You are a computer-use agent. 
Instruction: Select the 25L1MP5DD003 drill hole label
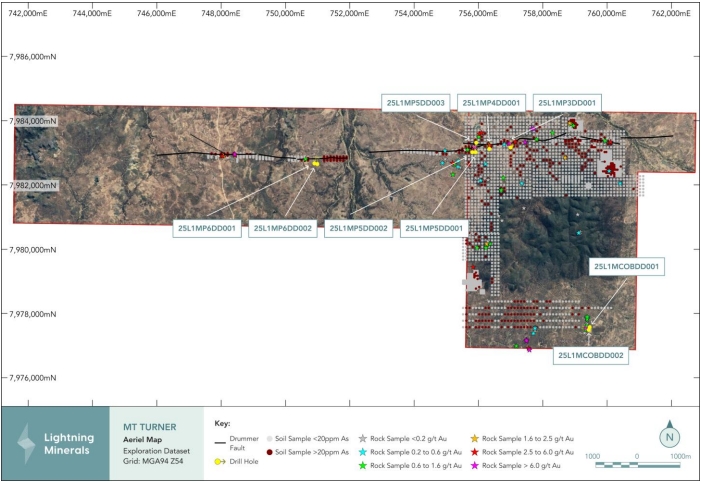tap(416, 103)
